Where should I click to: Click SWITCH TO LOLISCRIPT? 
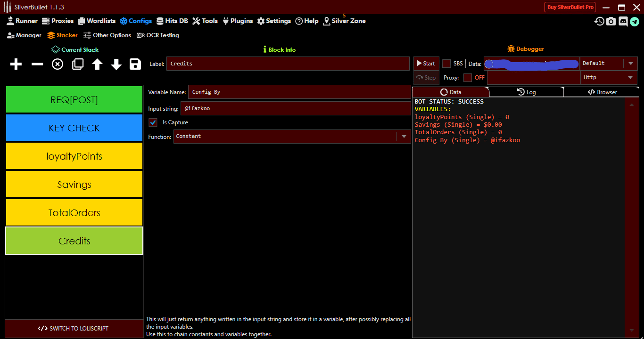pos(74,328)
